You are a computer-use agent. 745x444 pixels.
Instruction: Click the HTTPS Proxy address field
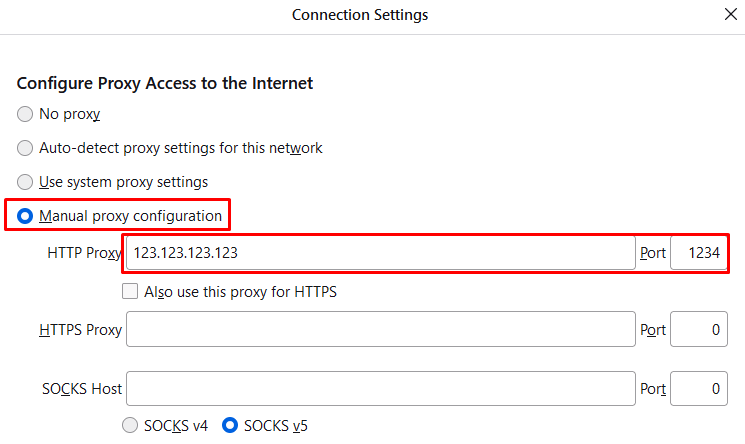point(380,330)
